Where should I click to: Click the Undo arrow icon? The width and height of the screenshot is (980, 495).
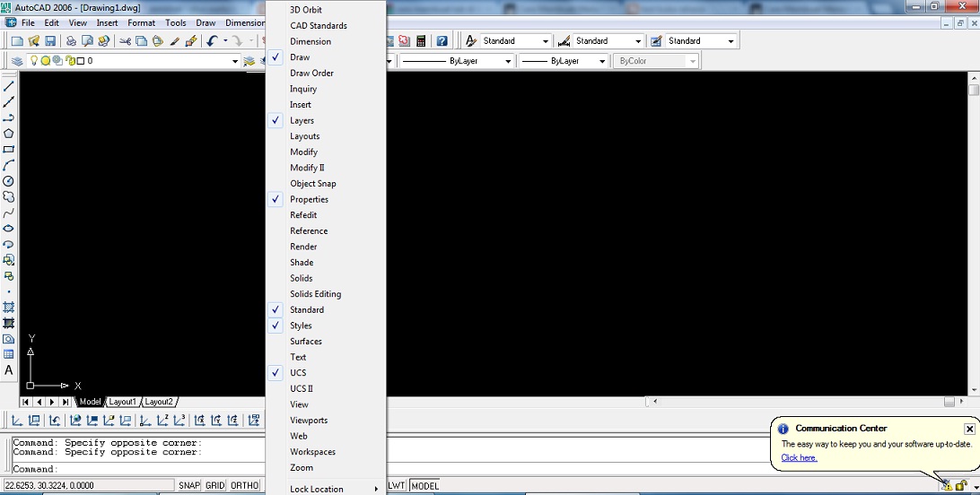212,41
